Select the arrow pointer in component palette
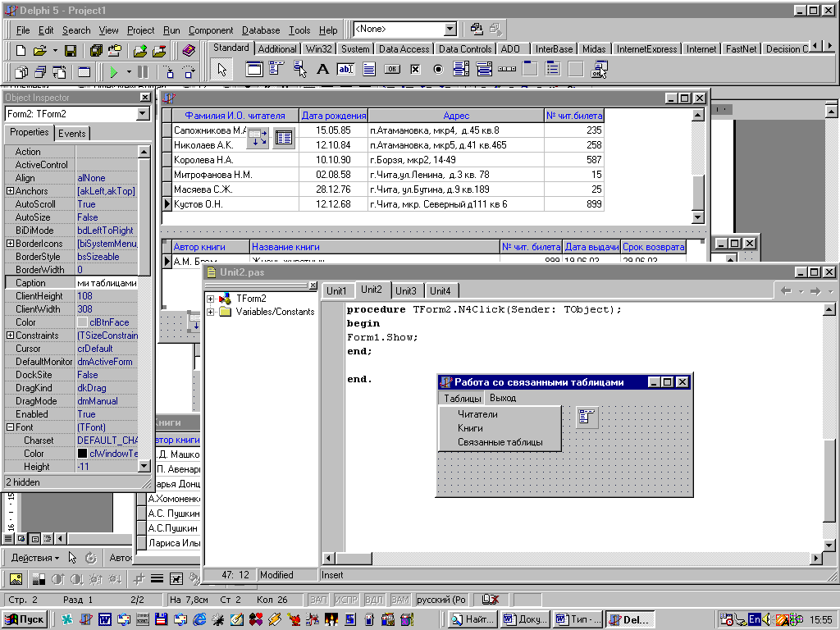This screenshot has width=840, height=630. (221, 69)
